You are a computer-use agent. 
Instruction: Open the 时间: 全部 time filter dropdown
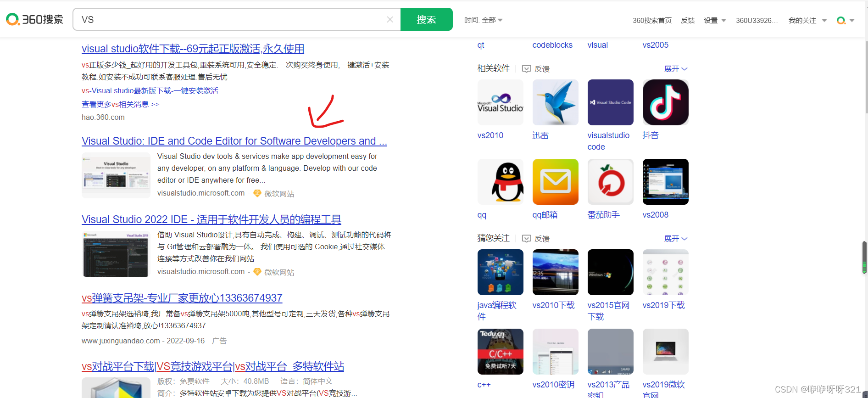click(x=483, y=20)
